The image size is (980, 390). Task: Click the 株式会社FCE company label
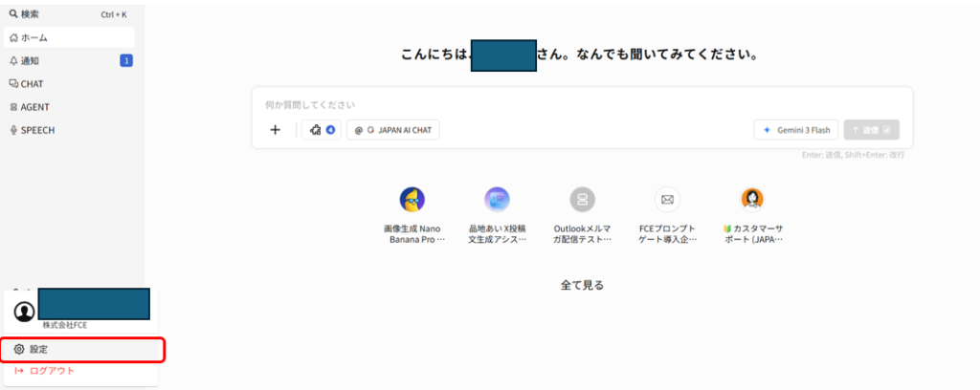click(x=64, y=325)
